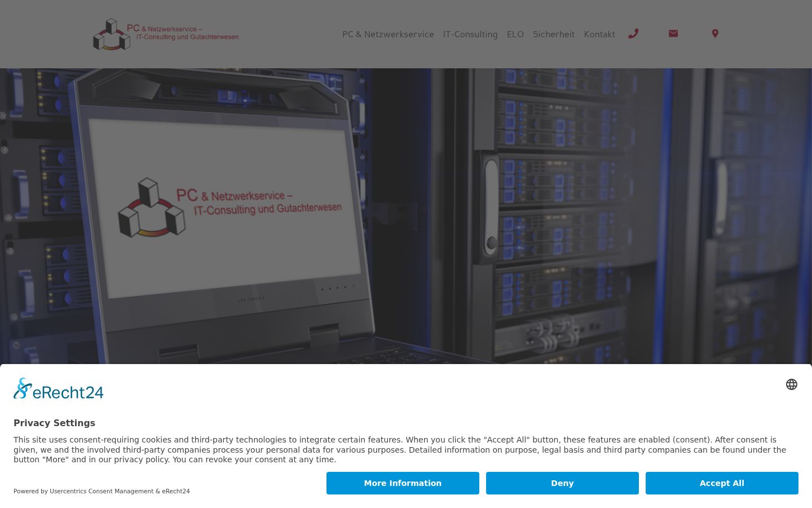Click the eRecht24 logo in consent banner
812x508 pixels.
59,389
